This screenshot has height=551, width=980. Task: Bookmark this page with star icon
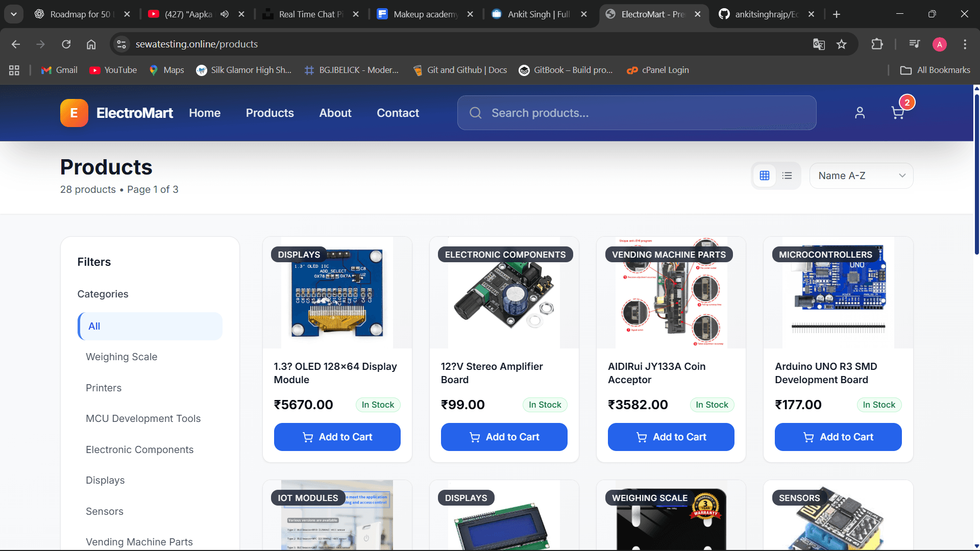pyautogui.click(x=842, y=44)
